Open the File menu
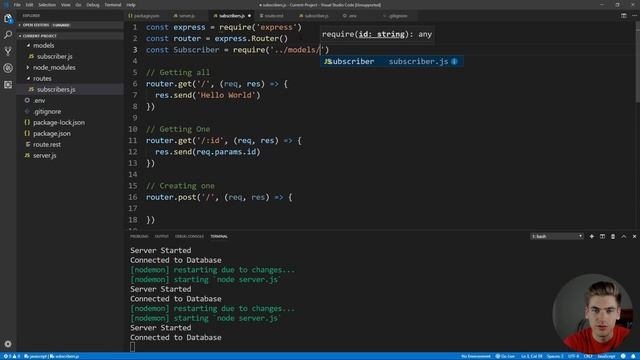This screenshot has width=640, height=360. (x=17, y=5)
